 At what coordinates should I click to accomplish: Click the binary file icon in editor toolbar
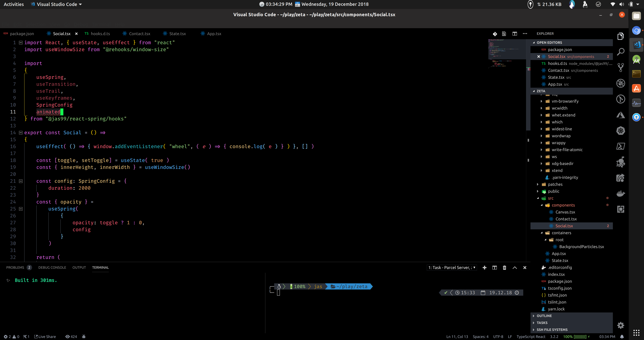point(504,34)
